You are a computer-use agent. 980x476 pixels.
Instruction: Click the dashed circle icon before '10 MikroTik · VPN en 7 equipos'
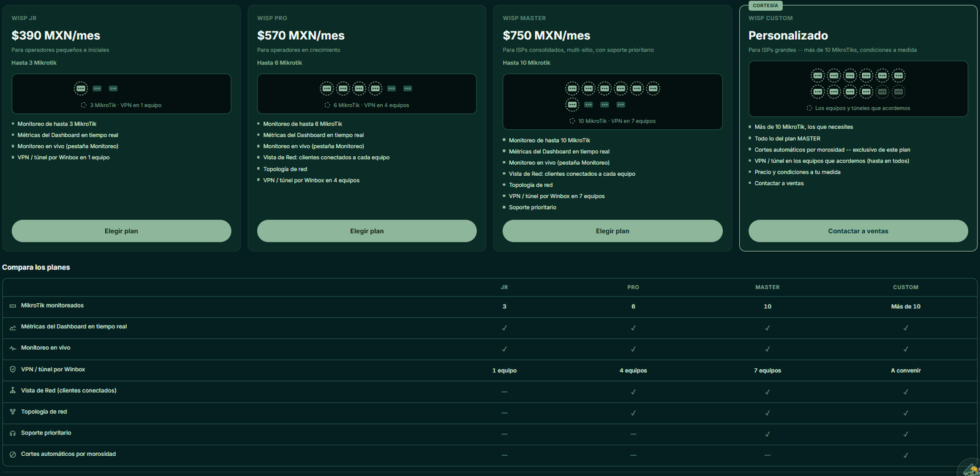pyautogui.click(x=572, y=121)
